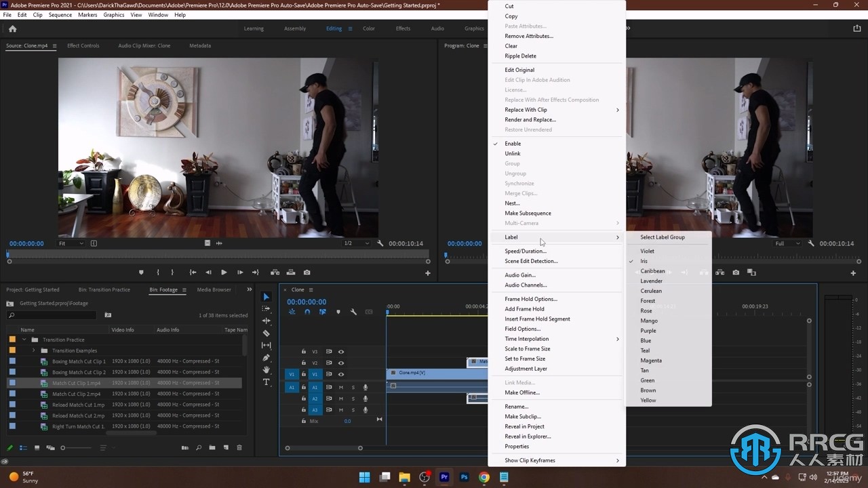Image resolution: width=868 pixels, height=488 pixels.
Task: Mark In point in Source monitor
Action: tap(158, 272)
